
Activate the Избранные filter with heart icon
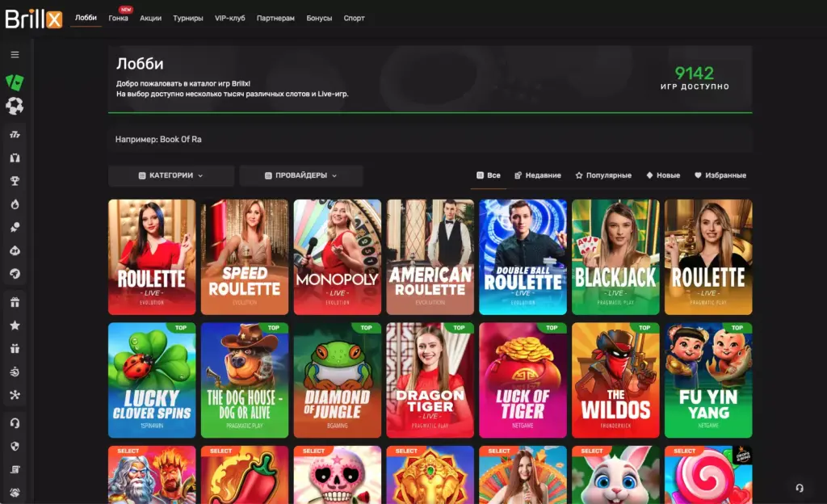tap(721, 175)
